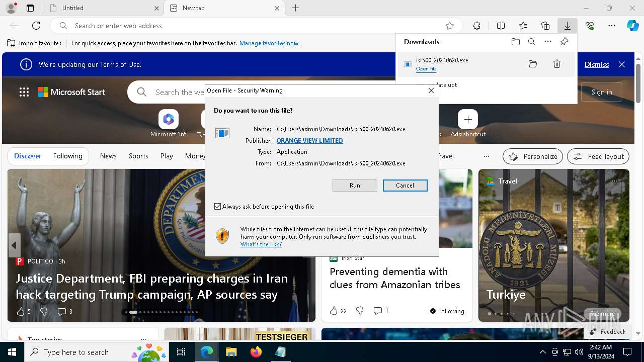The image size is (644, 362).
Task: Toggle Always ask before opening this file
Action: pos(218,207)
